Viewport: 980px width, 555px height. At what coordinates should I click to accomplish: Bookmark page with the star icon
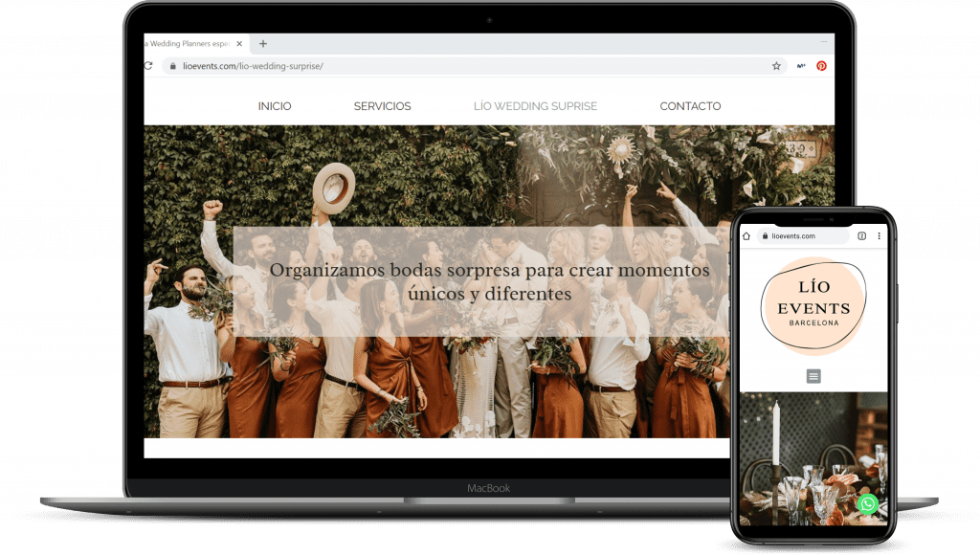coord(776,66)
